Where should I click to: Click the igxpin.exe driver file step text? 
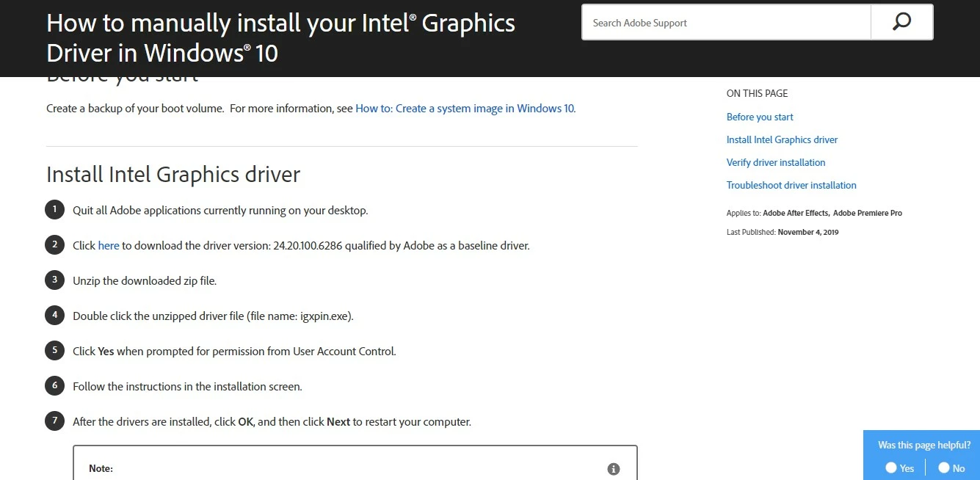tap(213, 316)
